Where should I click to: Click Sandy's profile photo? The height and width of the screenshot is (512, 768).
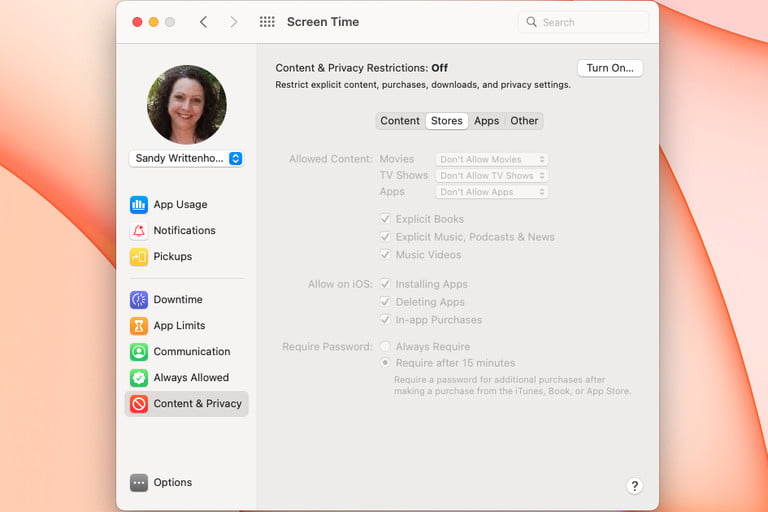click(187, 104)
